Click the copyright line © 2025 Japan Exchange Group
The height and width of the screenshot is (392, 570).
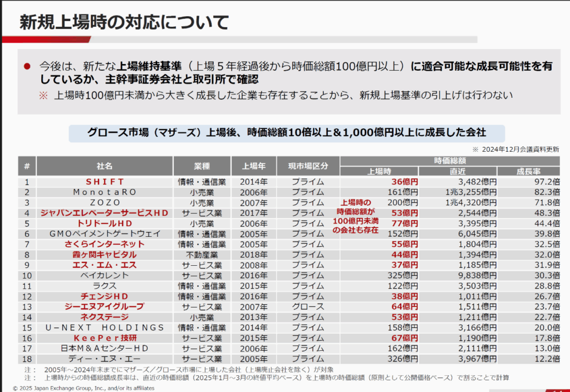[x=83, y=388]
